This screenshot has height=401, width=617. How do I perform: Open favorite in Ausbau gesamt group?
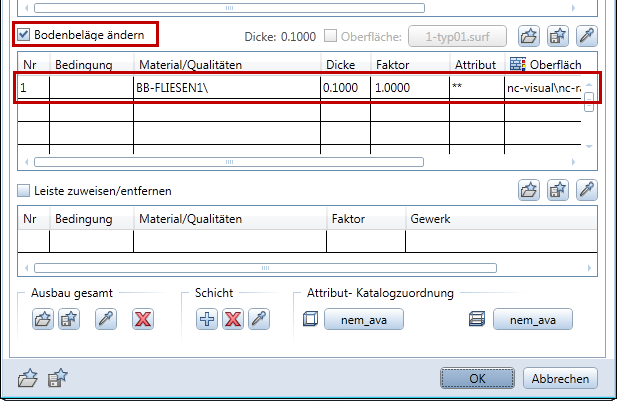[43, 320]
